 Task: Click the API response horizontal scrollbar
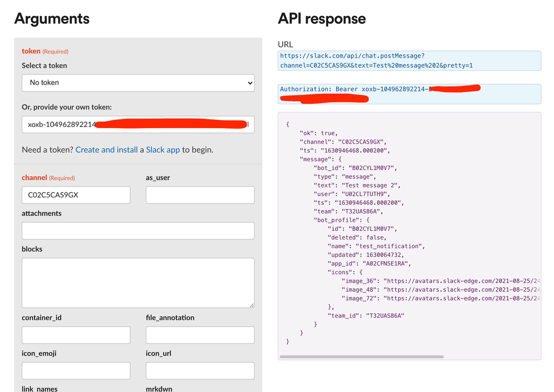tap(362, 357)
